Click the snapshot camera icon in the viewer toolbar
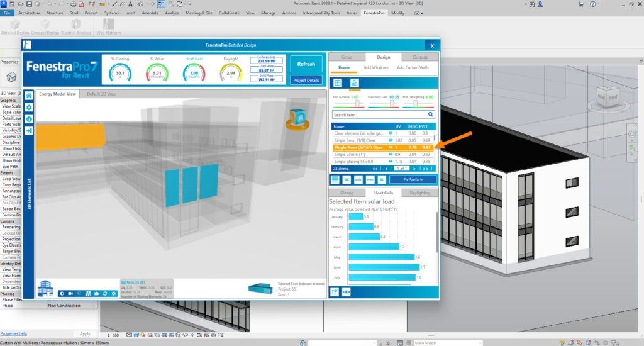Image resolution: width=644 pixels, height=346 pixels. tap(96, 293)
